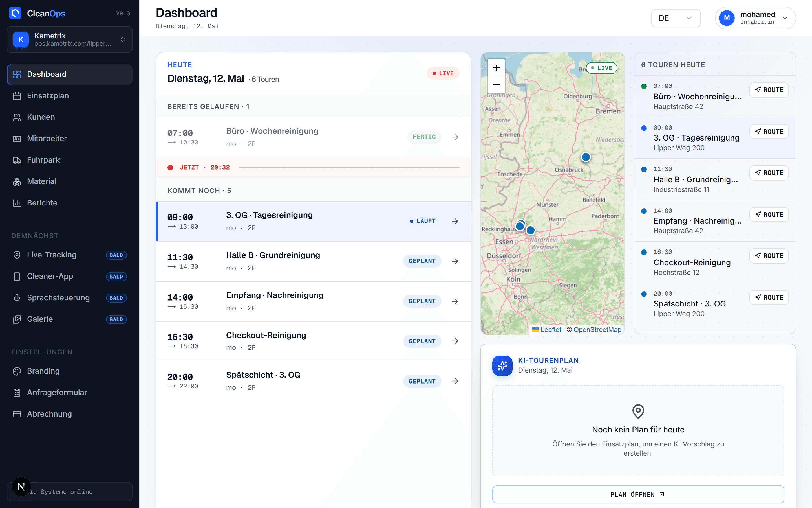Click the Galerie images icon

tap(17, 319)
